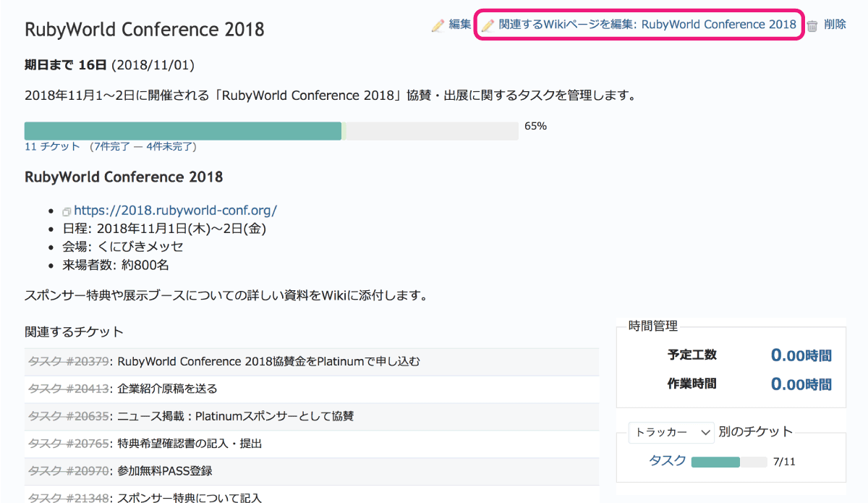This screenshot has width=868, height=503.
Task: Open https://2018.rubyworld-conf.org/ link
Action: [x=175, y=211]
